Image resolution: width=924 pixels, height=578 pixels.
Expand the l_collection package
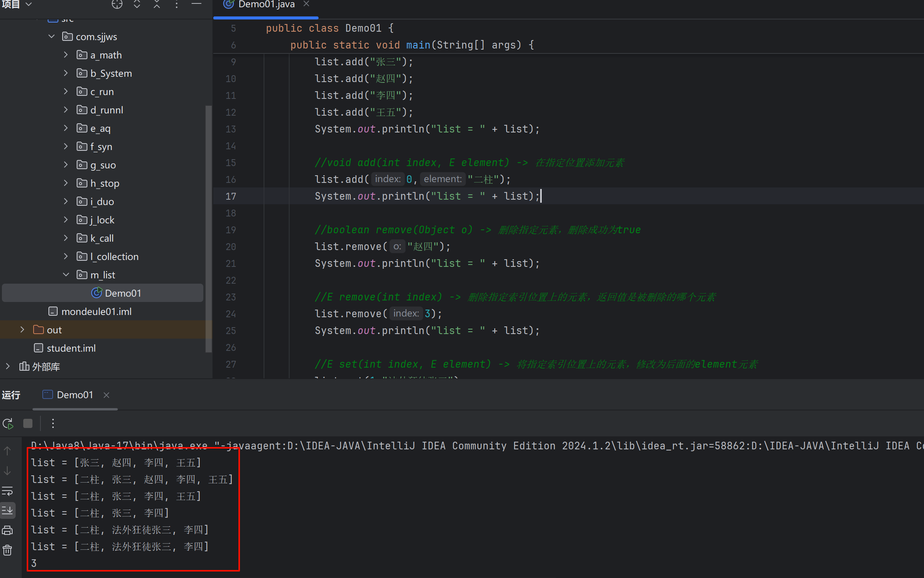tap(66, 257)
